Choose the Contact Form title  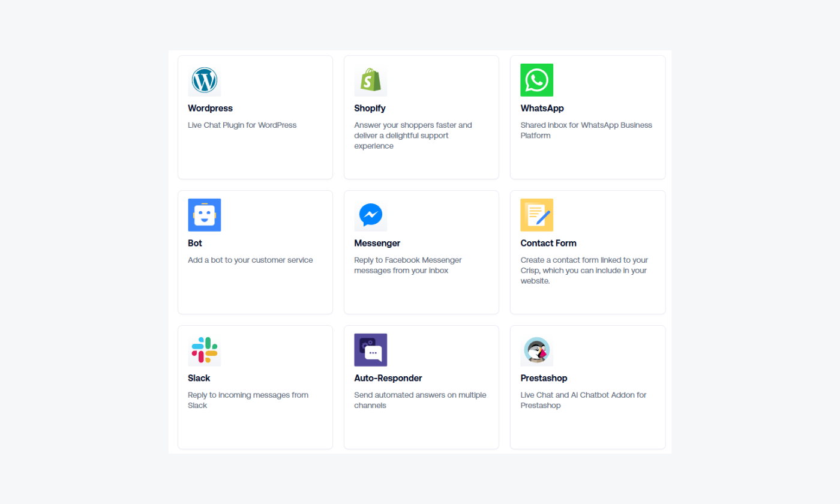tap(548, 244)
